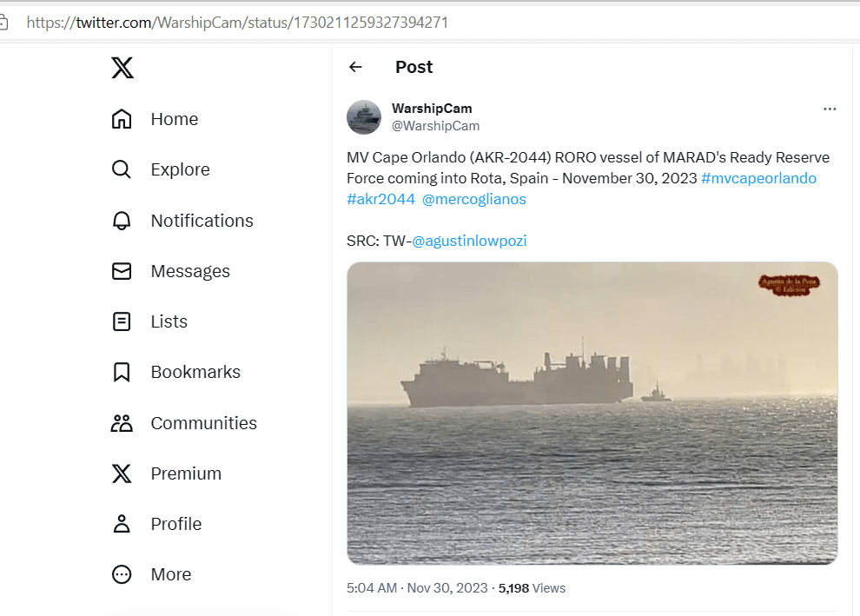Open Notifications bell icon
860x616 pixels.
point(122,221)
